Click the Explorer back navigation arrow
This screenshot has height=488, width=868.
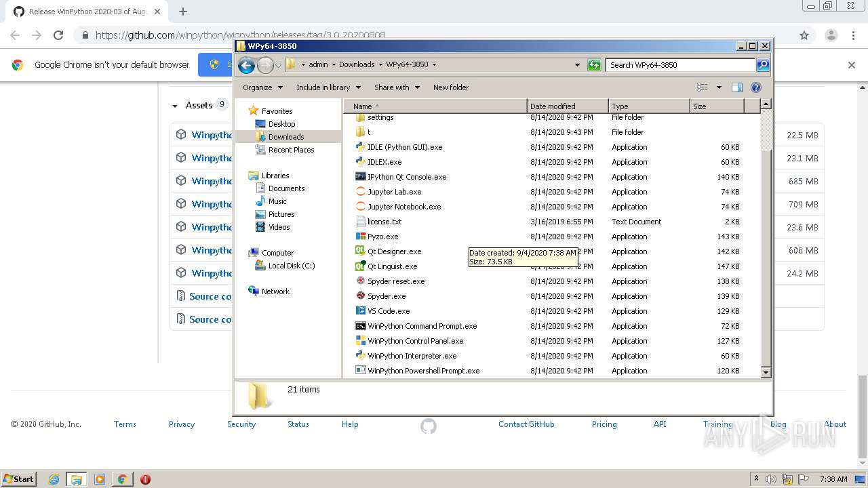pyautogui.click(x=246, y=65)
